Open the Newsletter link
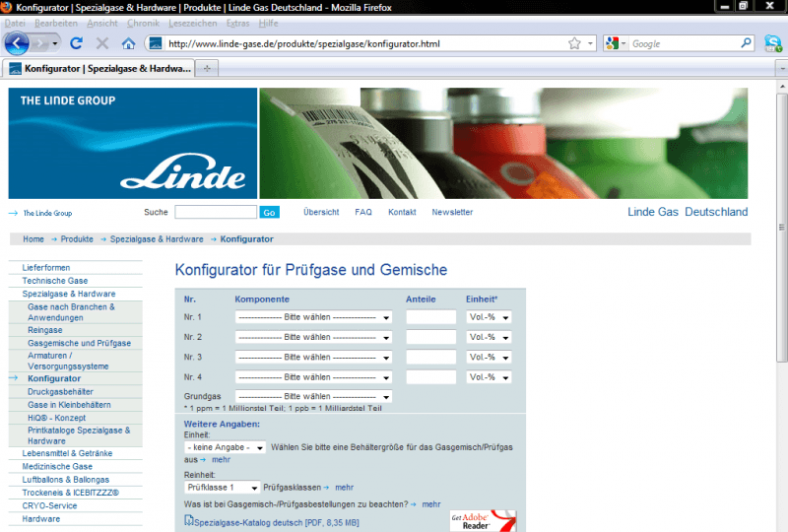 pyautogui.click(x=452, y=212)
